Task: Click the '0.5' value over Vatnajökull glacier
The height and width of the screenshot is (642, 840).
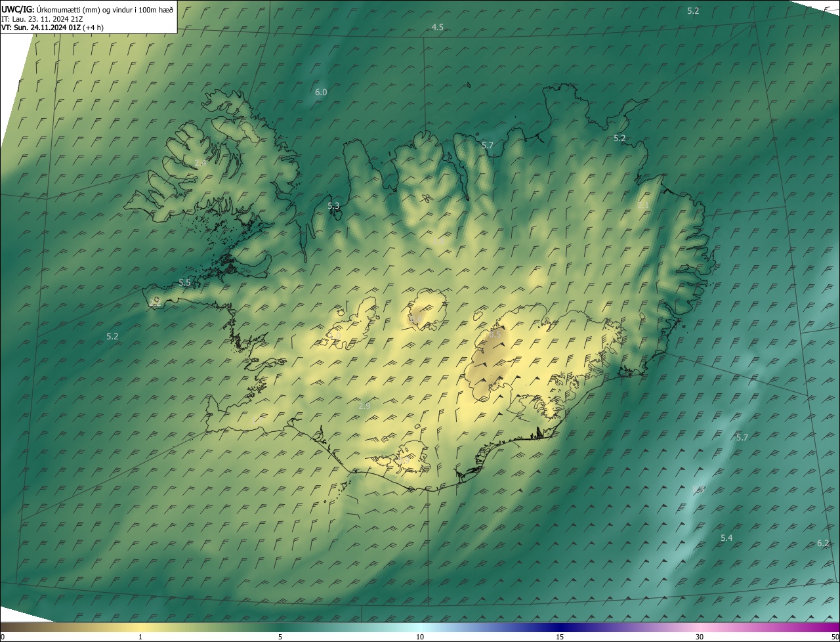Action: (x=495, y=334)
